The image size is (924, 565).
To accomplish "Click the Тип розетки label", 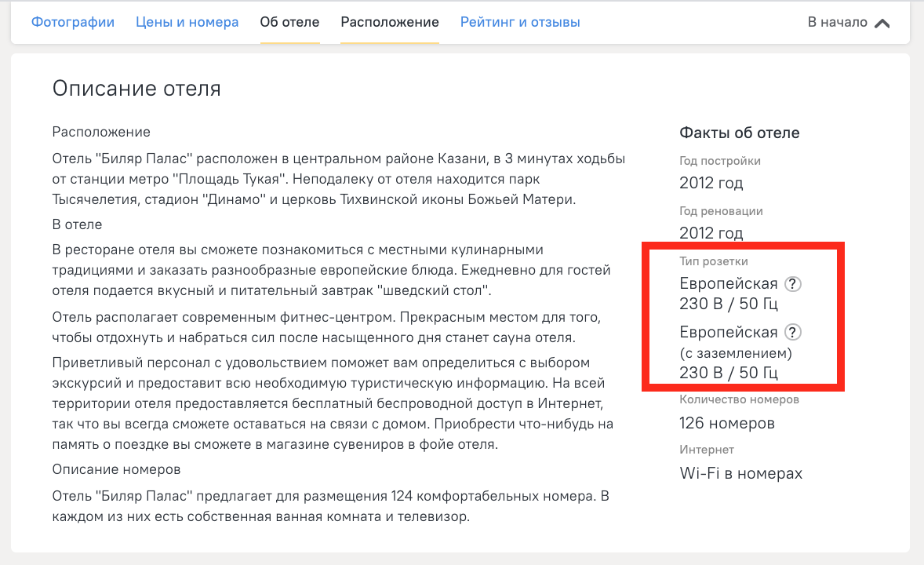I will pos(714,261).
